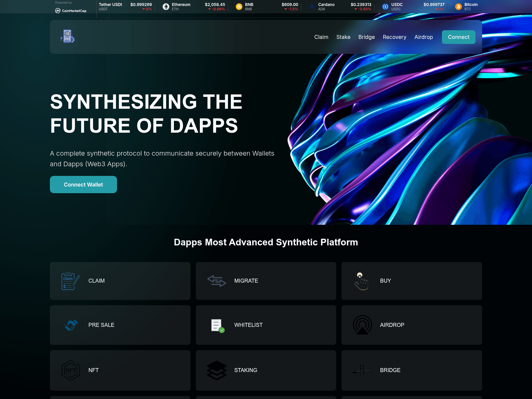Go to Stake in top navigation
The width and height of the screenshot is (532, 399).
point(343,37)
